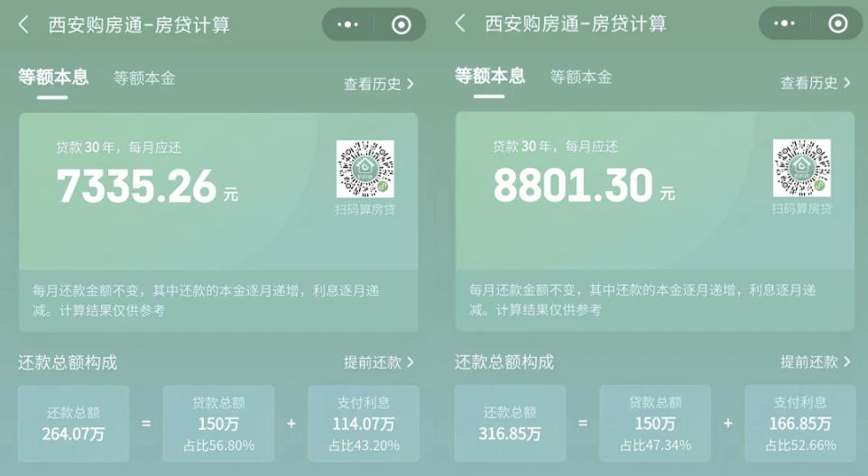Select 等额本息 tab on left screen

(53, 77)
